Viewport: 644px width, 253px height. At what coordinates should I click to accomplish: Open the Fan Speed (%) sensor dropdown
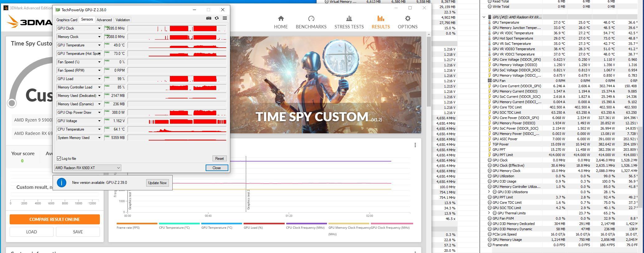99,62
